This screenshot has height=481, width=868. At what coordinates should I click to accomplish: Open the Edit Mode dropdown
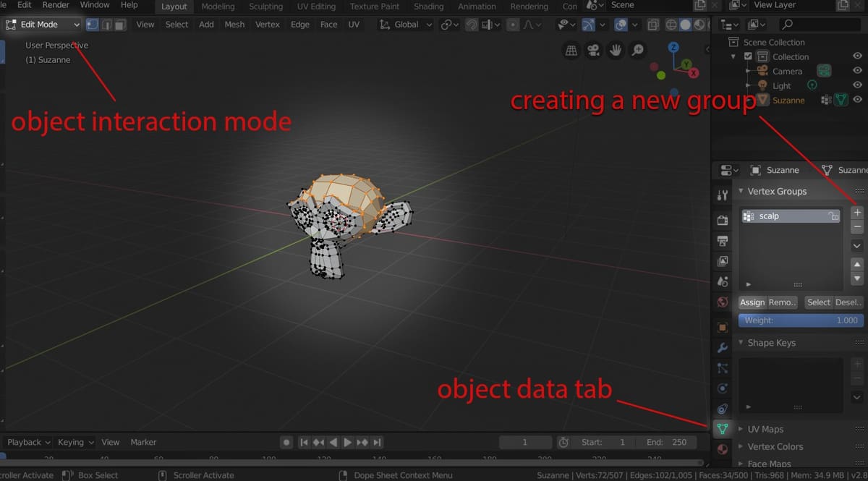click(x=42, y=24)
